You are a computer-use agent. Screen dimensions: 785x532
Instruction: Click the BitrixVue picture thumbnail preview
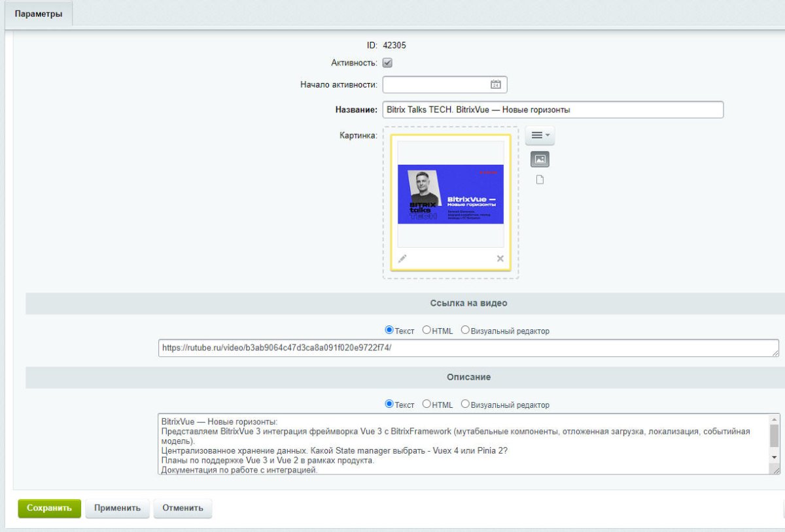click(x=451, y=194)
